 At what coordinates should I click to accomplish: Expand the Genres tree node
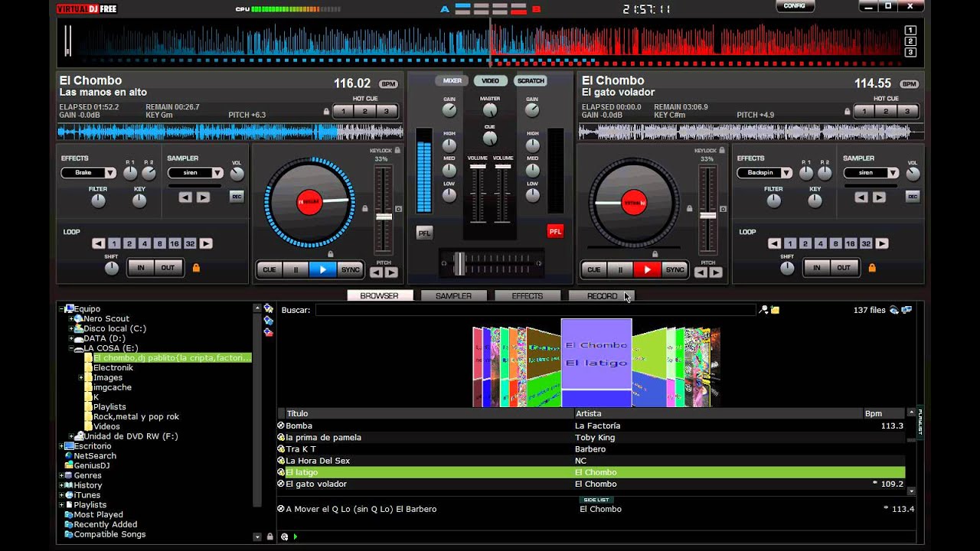pos(61,475)
